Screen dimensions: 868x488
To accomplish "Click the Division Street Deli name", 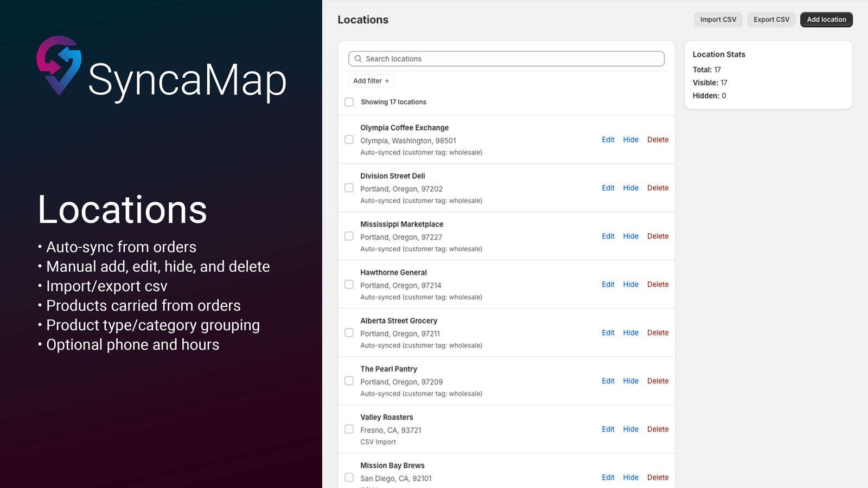I will pyautogui.click(x=393, y=176).
